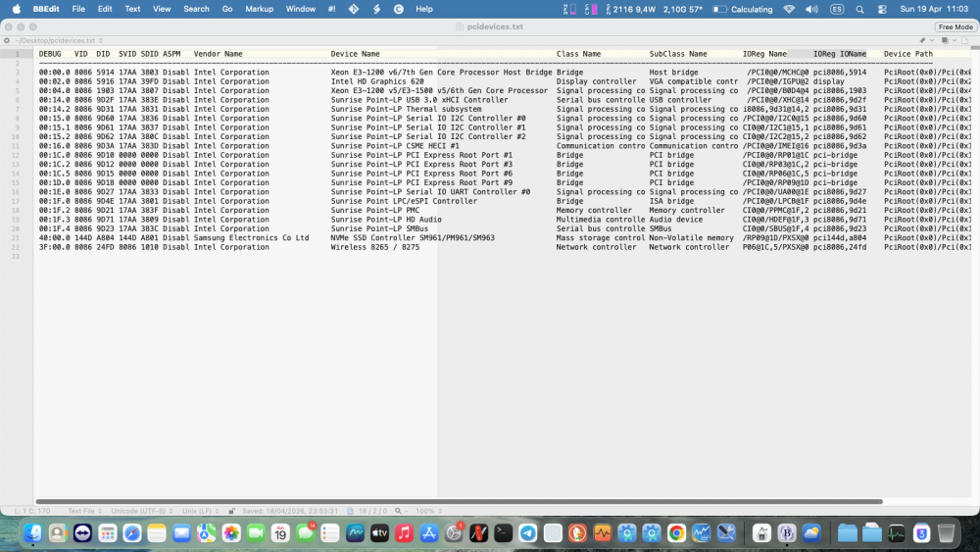Open Messages from the Dock
Viewport: 980px width, 552px height.
coord(306,533)
